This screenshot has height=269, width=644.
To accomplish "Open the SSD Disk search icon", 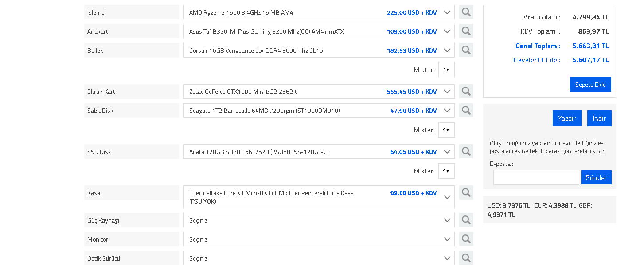I will (x=466, y=152).
